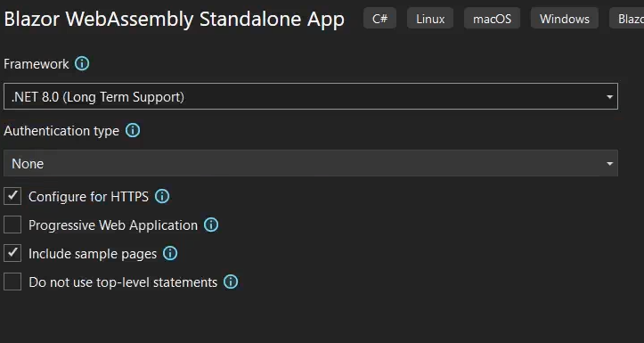Screen dimensions: 644x343
Task: Show info for Include sample pages
Action: pos(170,253)
